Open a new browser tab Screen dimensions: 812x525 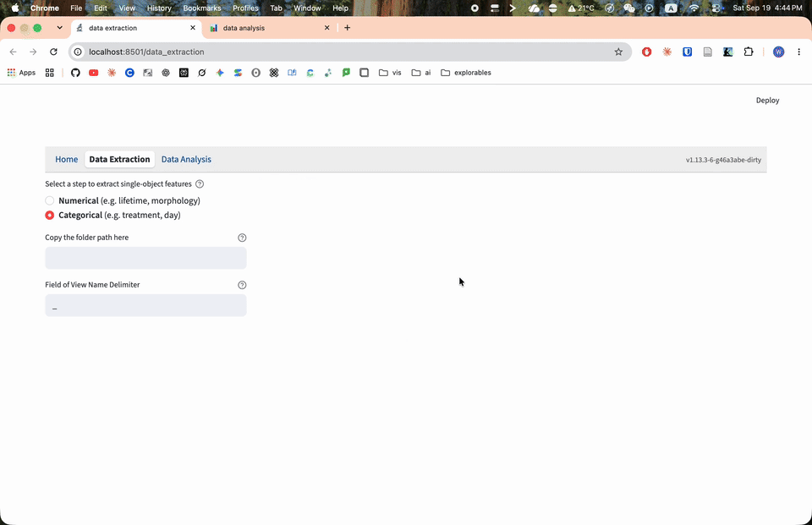[347, 28]
